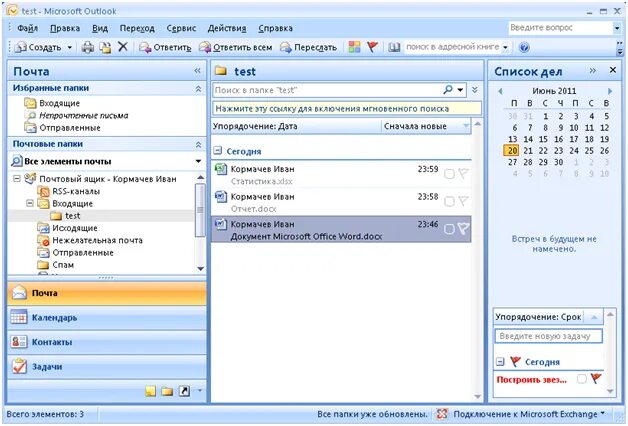Open the Правка menu
This screenshot has width=628, height=426.
65,28
